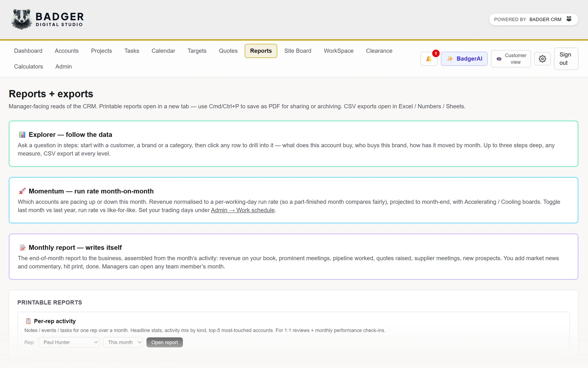
Task: Open the Momentum run rate card heading
Action: click(x=91, y=191)
